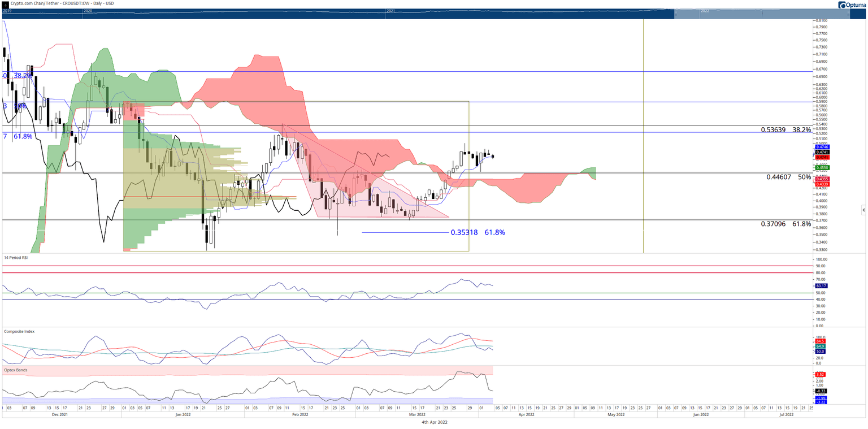This screenshot has height=429, width=868.
Task: Click the Apr 2022 month label
Action: point(526,414)
